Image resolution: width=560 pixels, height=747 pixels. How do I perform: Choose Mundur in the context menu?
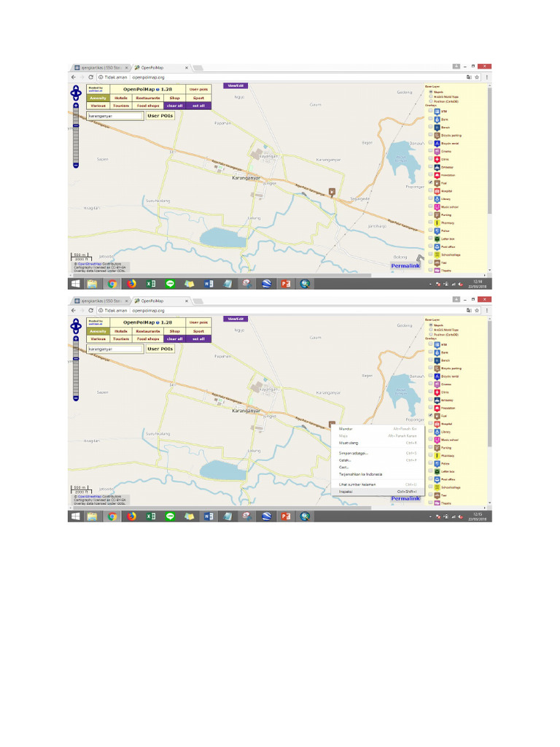(378, 429)
